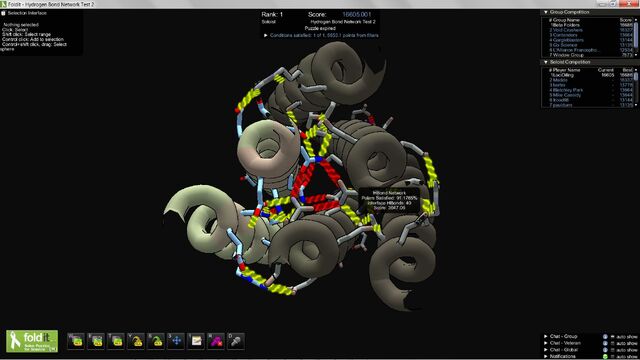Expand the Chat - Global panel
Viewport: 640px width, 360px height.
tap(546, 350)
